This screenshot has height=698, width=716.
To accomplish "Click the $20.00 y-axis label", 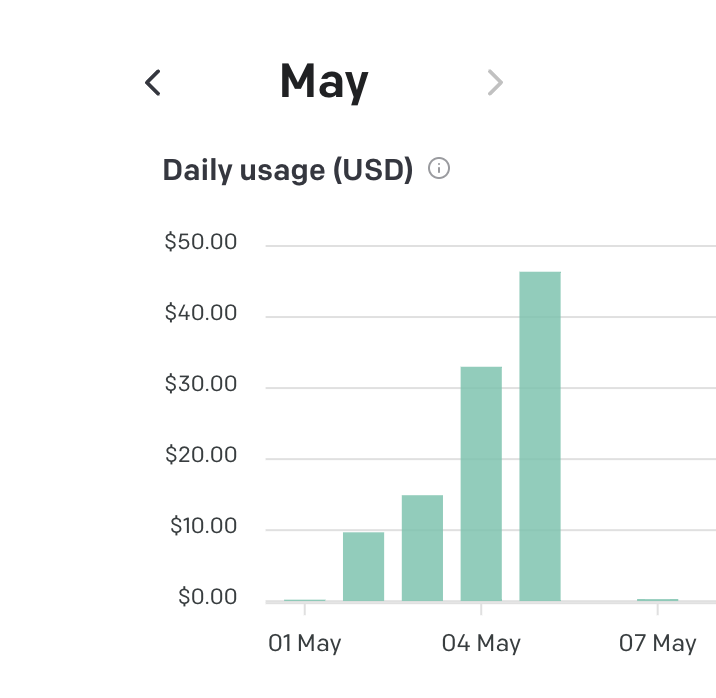I will (x=200, y=454).
